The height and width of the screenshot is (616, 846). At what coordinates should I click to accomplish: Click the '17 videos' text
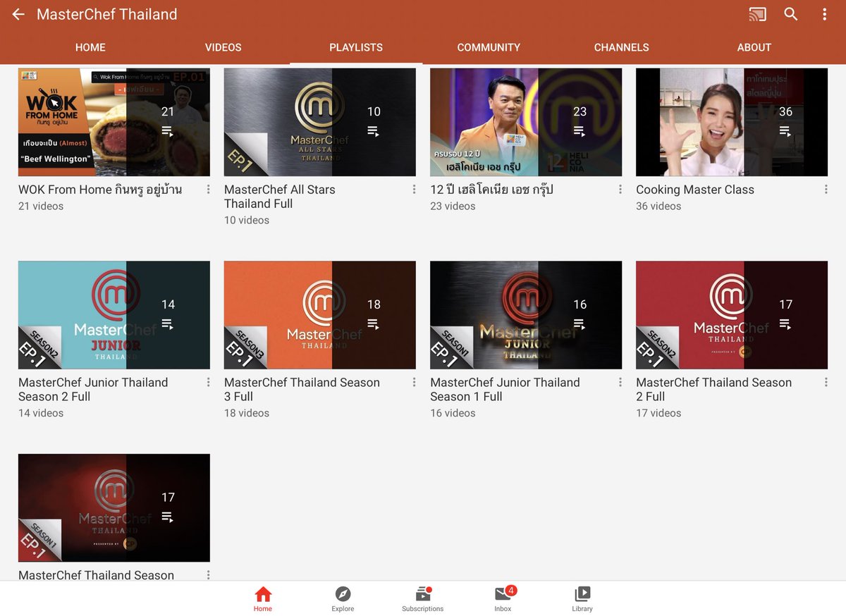[658, 413]
